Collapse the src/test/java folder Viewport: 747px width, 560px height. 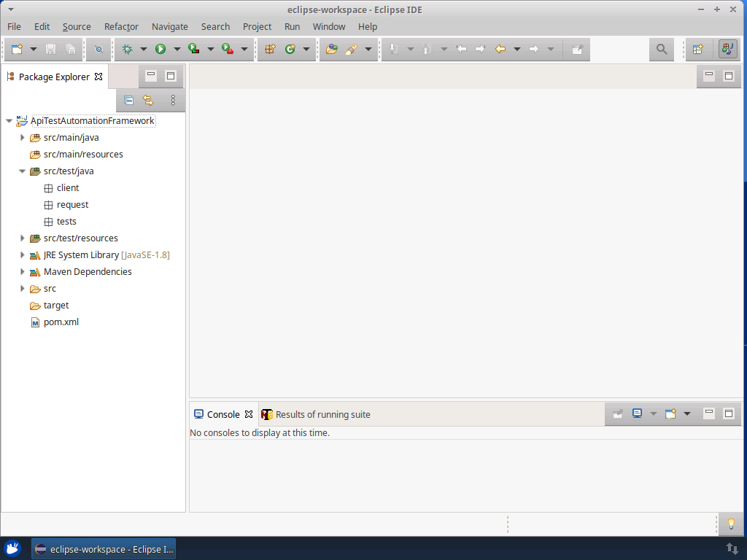tap(22, 171)
